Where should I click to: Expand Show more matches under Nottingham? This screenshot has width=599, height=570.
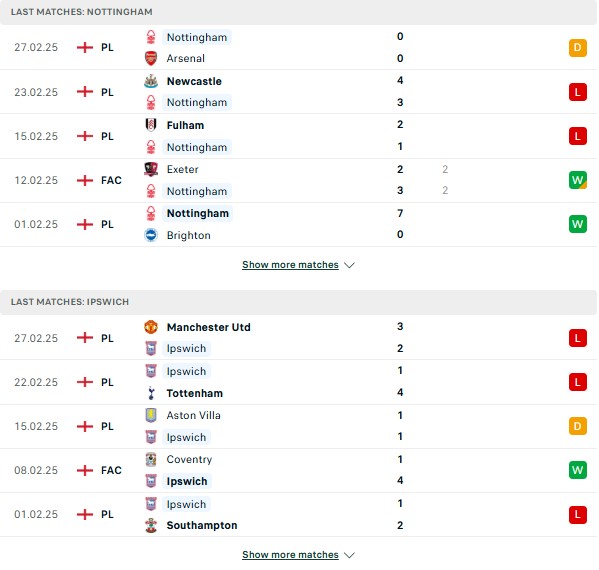click(x=290, y=265)
